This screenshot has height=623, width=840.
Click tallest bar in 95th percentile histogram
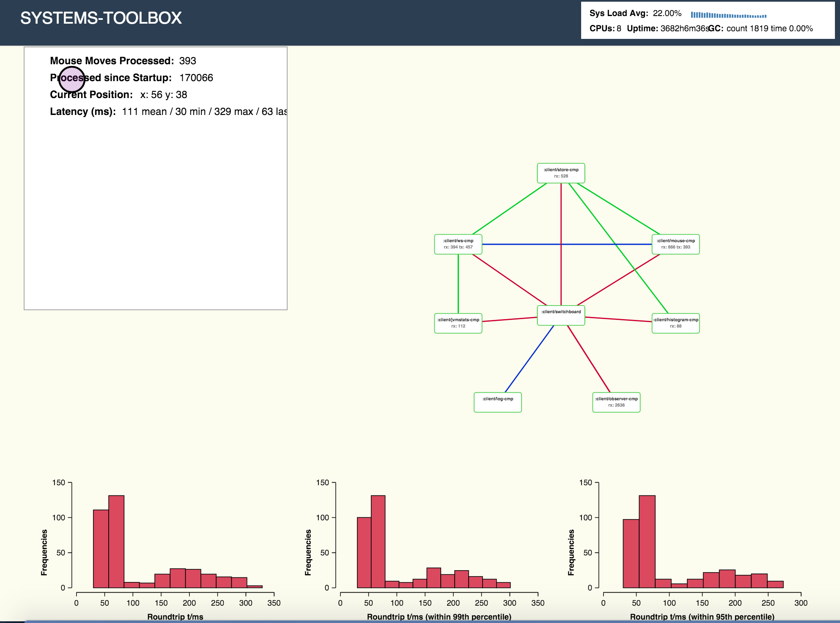[647, 541]
